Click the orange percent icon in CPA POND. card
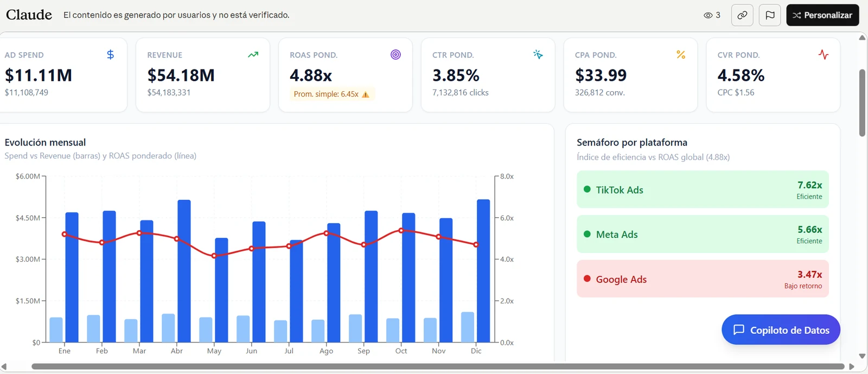Image resolution: width=868 pixels, height=374 pixels. (x=681, y=55)
